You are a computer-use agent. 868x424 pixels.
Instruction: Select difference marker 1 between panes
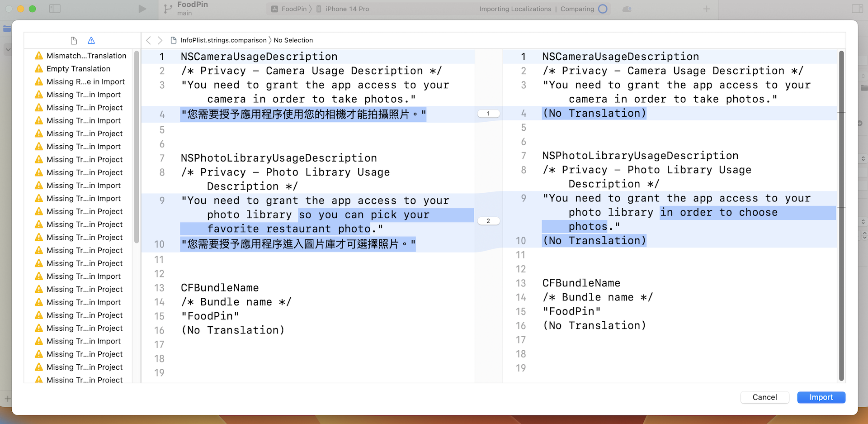488,114
